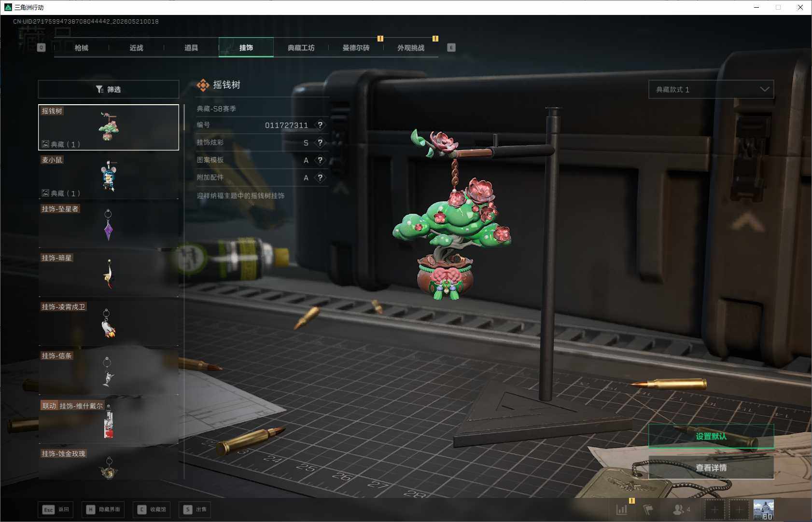Select the 挂饰-暗星 charm
Image resolution: width=812 pixels, height=522 pixels.
pos(109,274)
